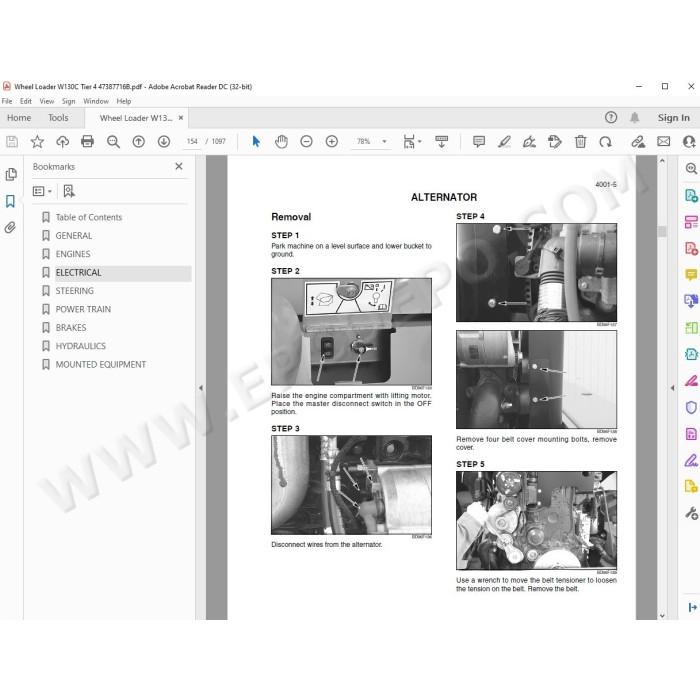Select the ELECTRICAL bookmark
Viewport: 700px width, 700px height.
(78, 272)
